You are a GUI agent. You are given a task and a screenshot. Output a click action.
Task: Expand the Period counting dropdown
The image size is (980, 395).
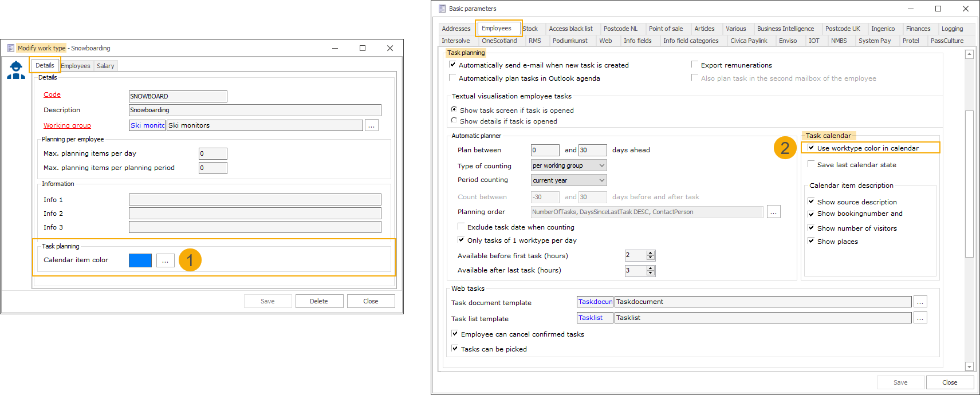(x=569, y=180)
